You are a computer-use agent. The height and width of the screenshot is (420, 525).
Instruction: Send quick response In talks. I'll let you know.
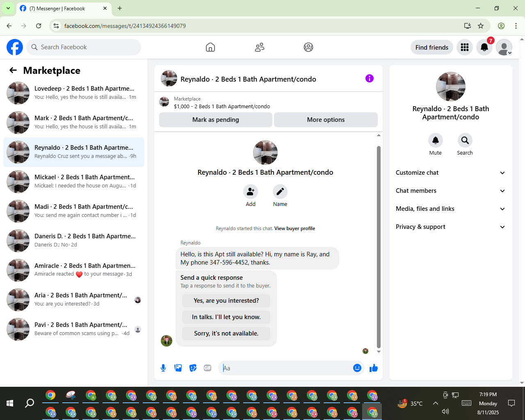(x=226, y=317)
